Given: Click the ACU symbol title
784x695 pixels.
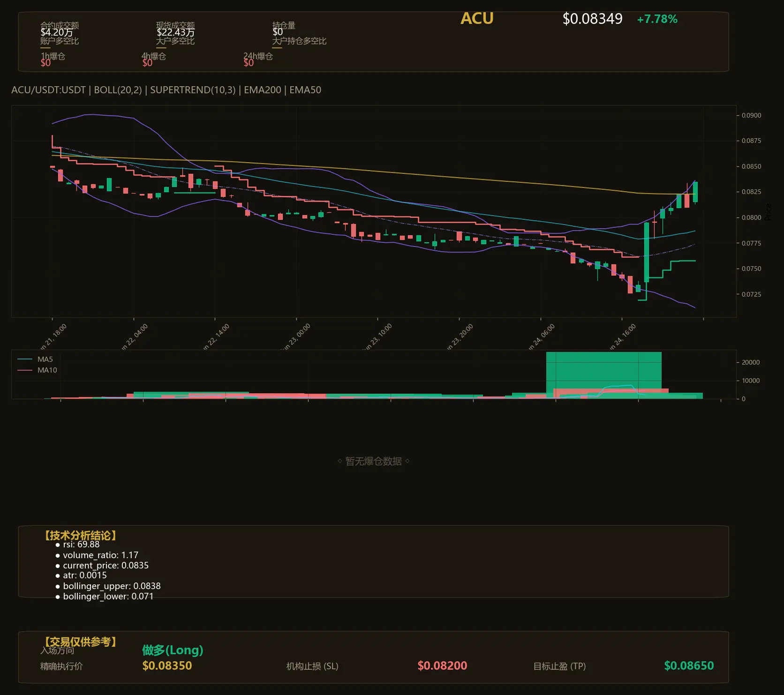Looking at the screenshot, I should [x=477, y=18].
